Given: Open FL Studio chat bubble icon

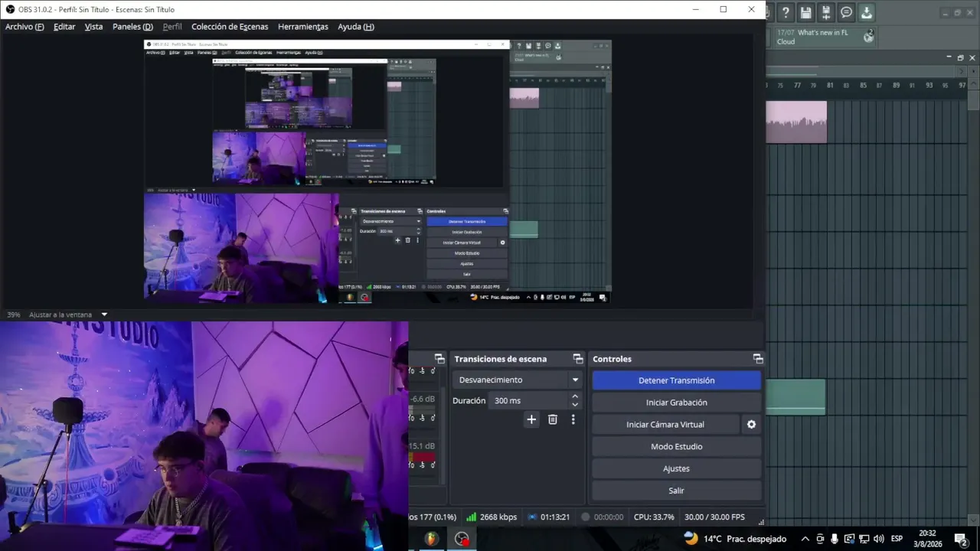Looking at the screenshot, I should pyautogui.click(x=846, y=12).
